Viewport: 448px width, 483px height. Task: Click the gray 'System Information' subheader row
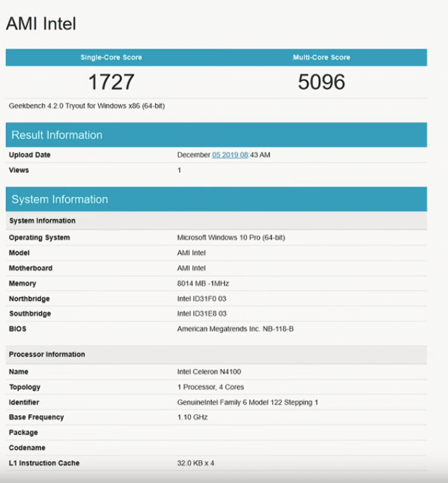(216, 220)
